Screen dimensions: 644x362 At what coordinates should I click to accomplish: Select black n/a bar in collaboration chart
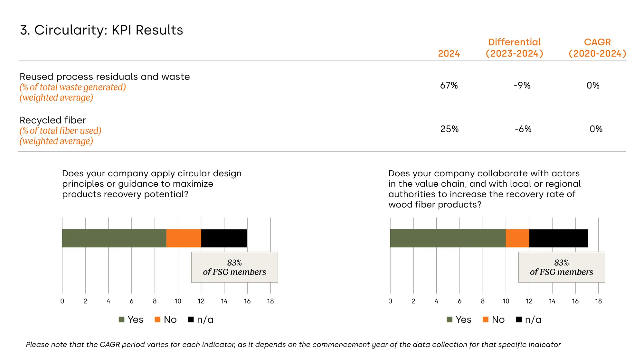tap(558, 238)
